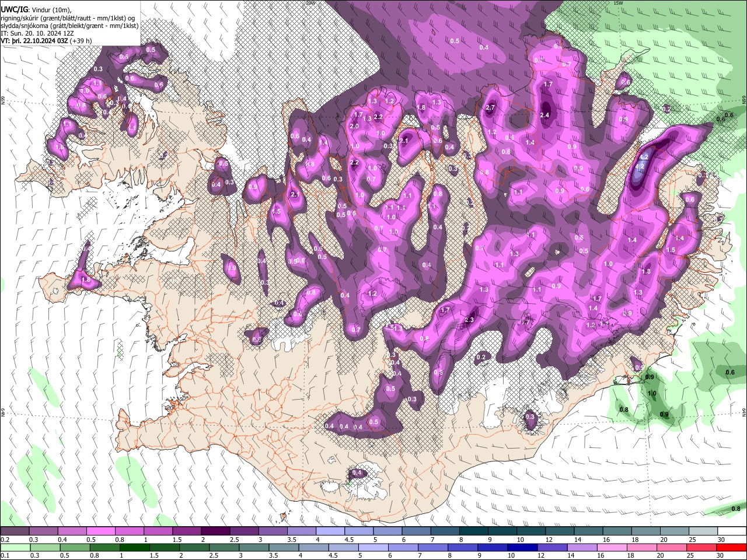Click palest green swatch between 0.1 and 0.3
This screenshot has height=560, width=747.
pyautogui.click(x=15, y=548)
